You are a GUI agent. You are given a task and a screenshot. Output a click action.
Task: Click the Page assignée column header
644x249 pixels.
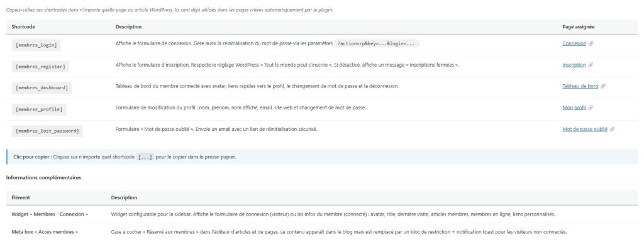tap(579, 26)
